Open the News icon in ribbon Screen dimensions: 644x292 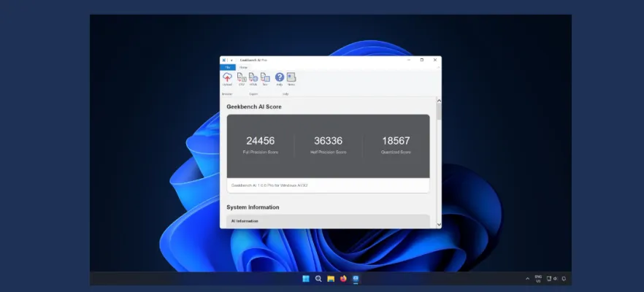pos(291,78)
